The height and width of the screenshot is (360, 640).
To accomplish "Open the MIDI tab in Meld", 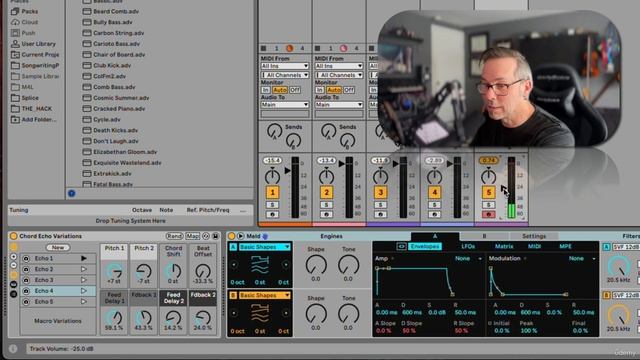I will pyautogui.click(x=534, y=247).
